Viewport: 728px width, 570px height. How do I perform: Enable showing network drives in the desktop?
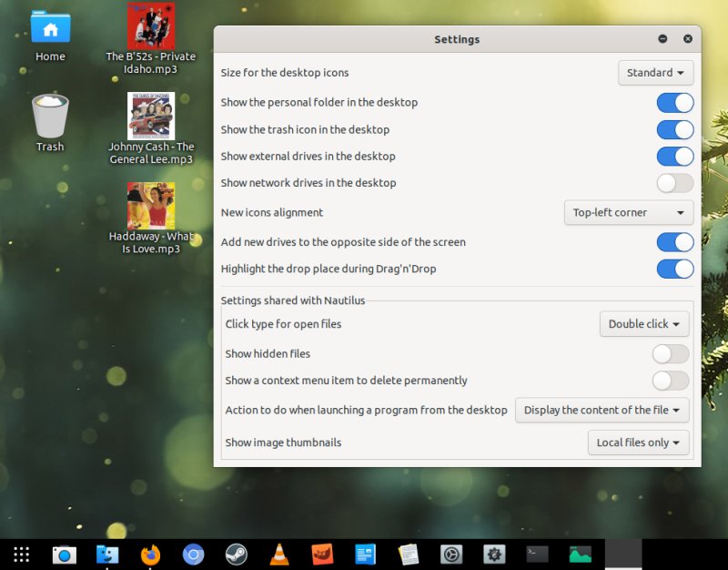tap(674, 183)
